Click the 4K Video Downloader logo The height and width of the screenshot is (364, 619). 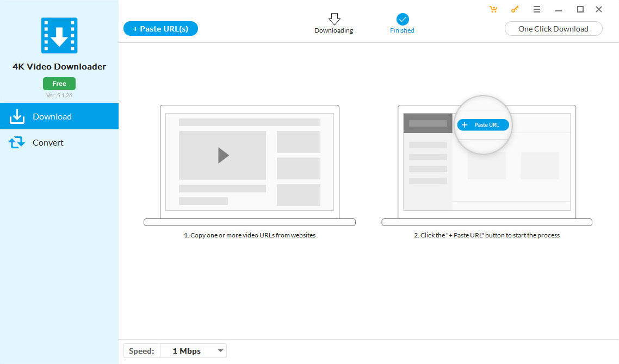pos(59,35)
